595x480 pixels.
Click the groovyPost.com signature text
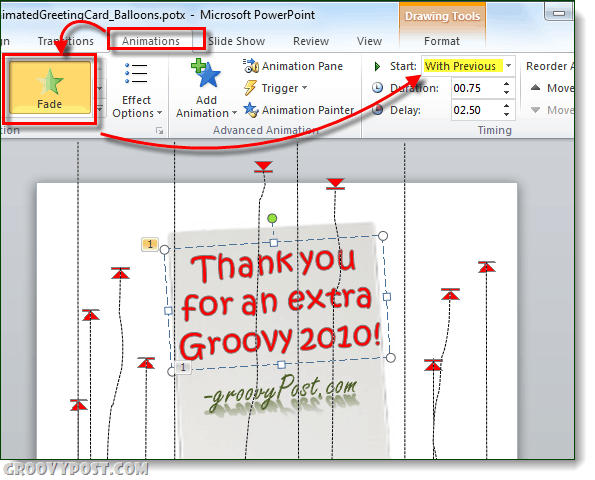[x=282, y=392]
